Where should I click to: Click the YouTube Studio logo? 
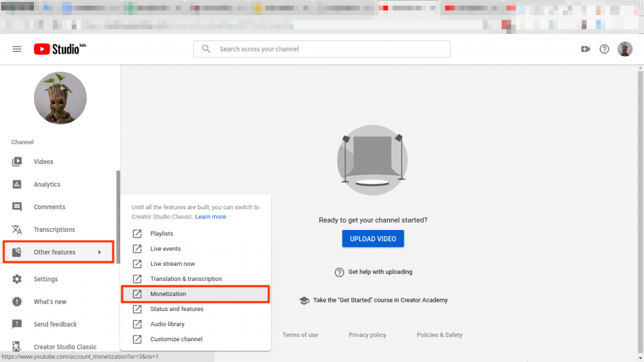click(58, 48)
